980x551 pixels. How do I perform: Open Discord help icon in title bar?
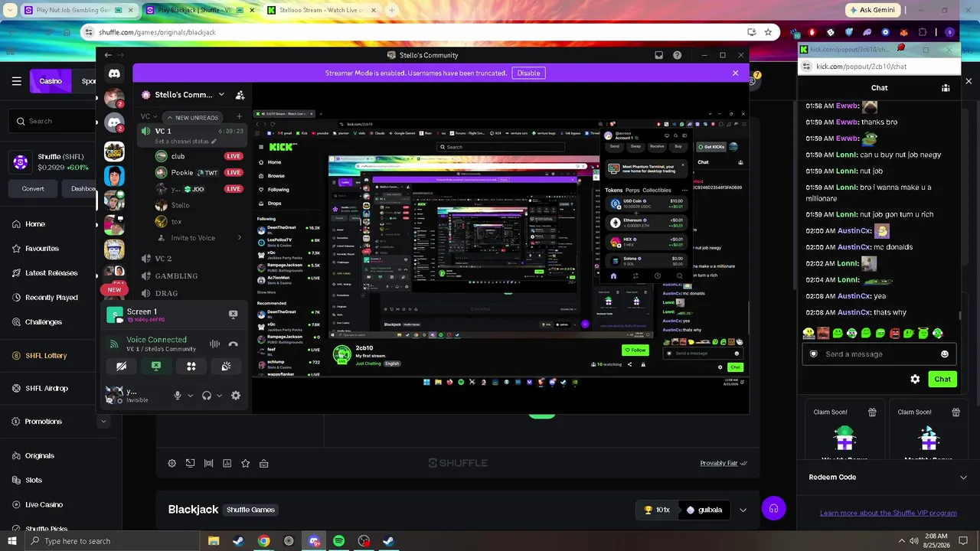[x=677, y=55]
